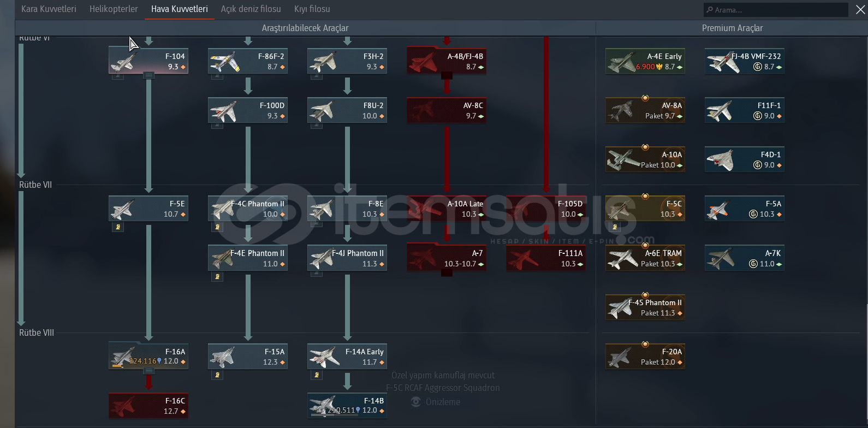Pick the F-86F-2 aircraft
The image size is (868, 428).
pos(248,60)
